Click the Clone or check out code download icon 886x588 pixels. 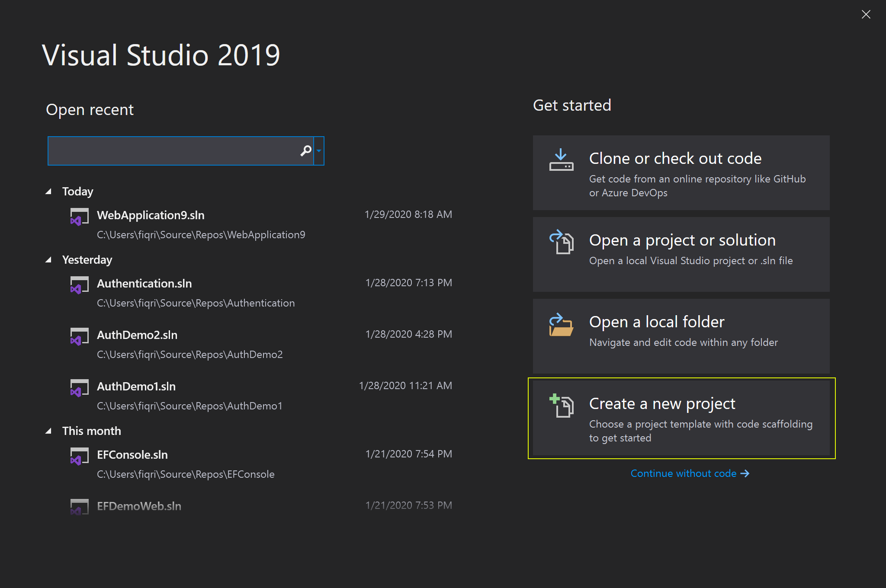[x=561, y=160]
